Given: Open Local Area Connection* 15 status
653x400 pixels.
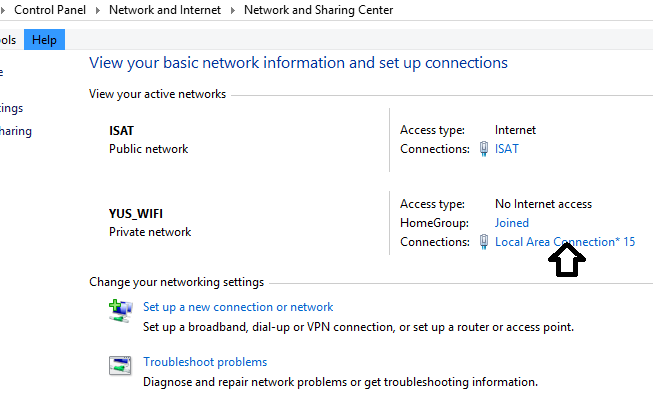Looking at the screenshot, I should pos(564,242).
